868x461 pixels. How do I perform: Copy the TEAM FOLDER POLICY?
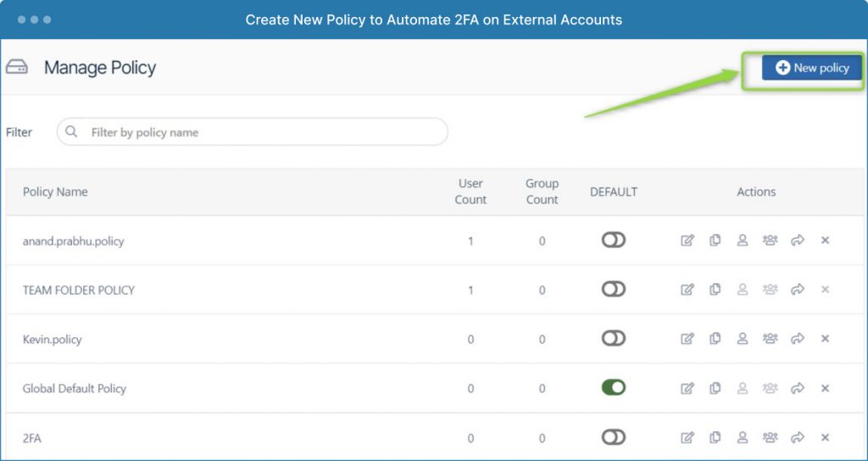click(x=715, y=290)
